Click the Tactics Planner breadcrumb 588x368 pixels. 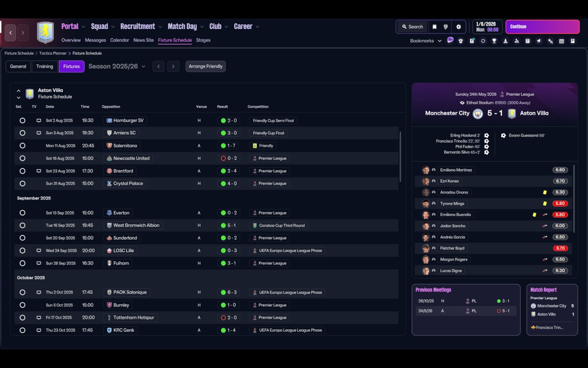tap(53, 53)
